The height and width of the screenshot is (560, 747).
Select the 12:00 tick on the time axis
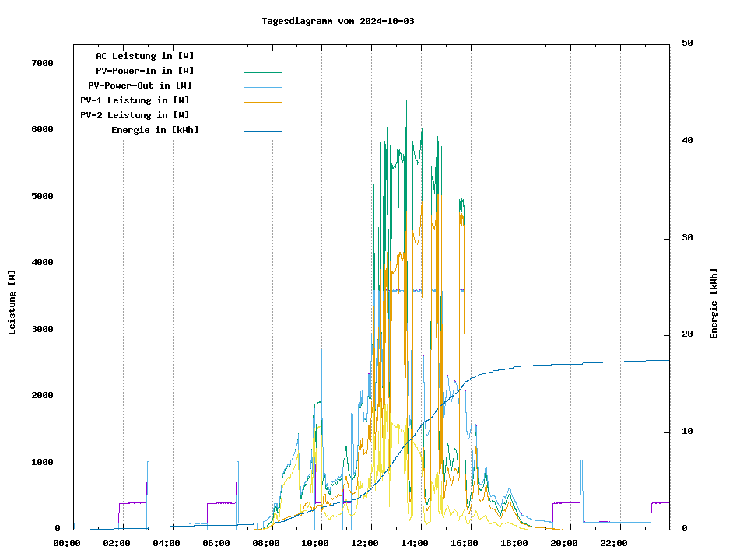point(371,543)
